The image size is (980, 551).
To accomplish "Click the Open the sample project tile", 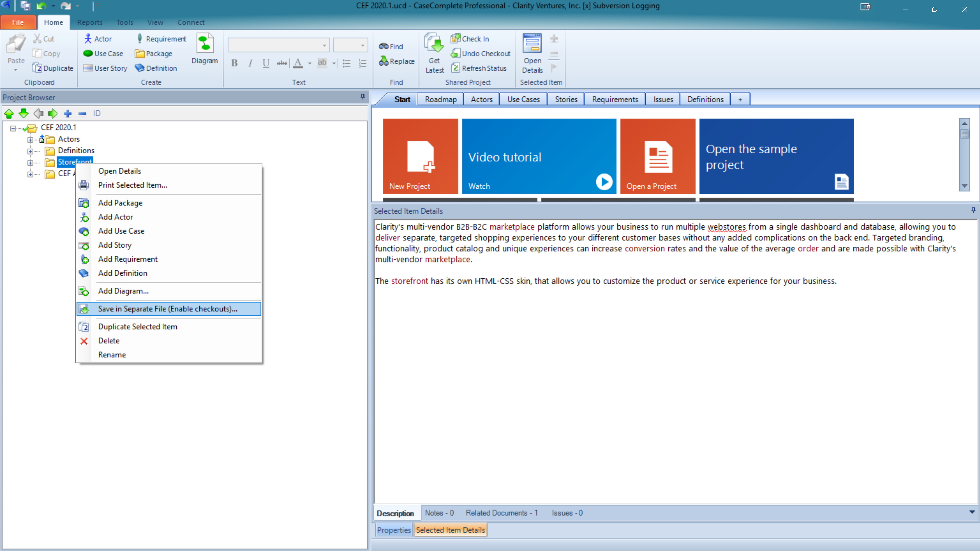I will [x=777, y=156].
